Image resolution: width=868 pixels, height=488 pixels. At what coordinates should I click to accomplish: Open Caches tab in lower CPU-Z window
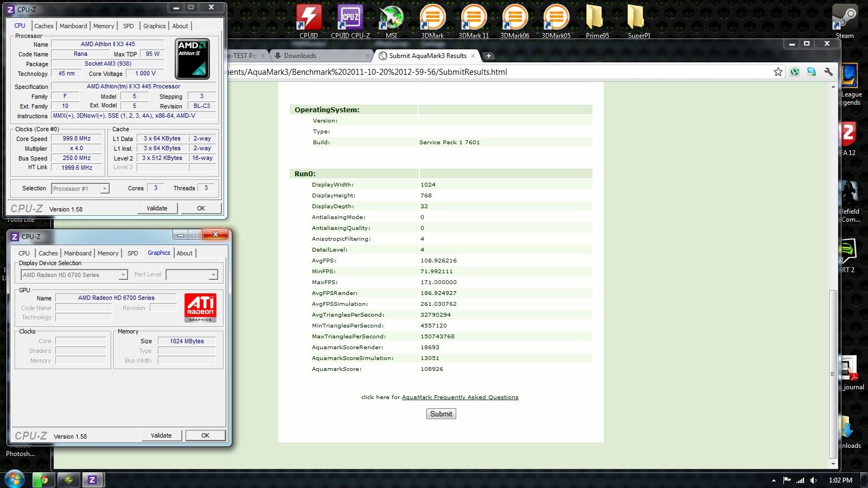coord(48,253)
